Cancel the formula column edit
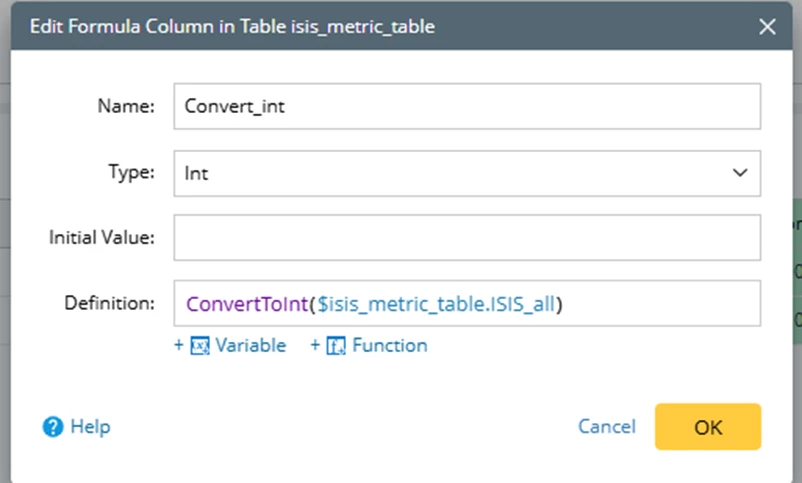Screen dimensions: 802x483 point(606,427)
